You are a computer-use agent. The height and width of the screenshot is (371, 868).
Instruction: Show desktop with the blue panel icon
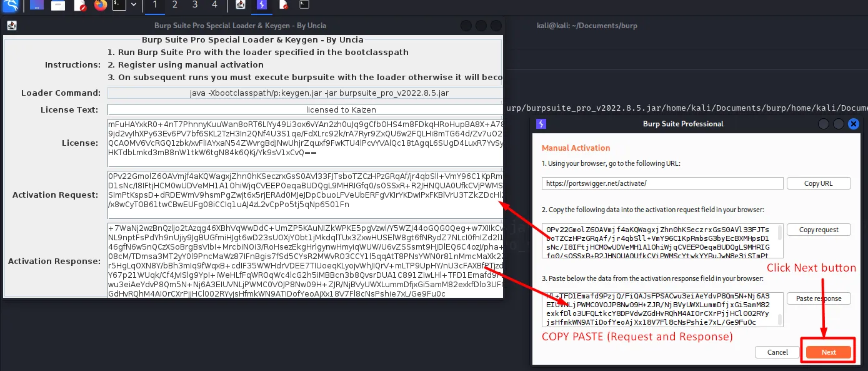37,6
